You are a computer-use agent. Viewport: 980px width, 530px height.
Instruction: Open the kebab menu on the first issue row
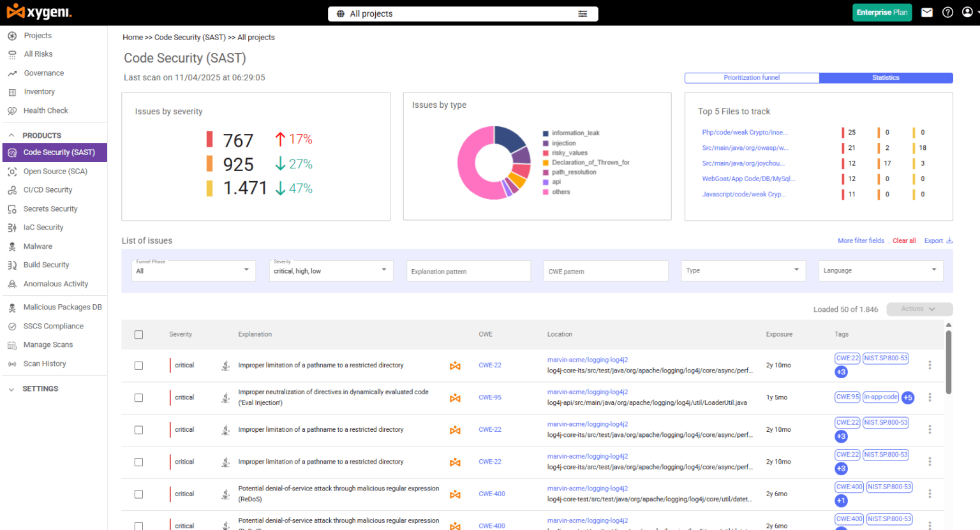(x=930, y=365)
